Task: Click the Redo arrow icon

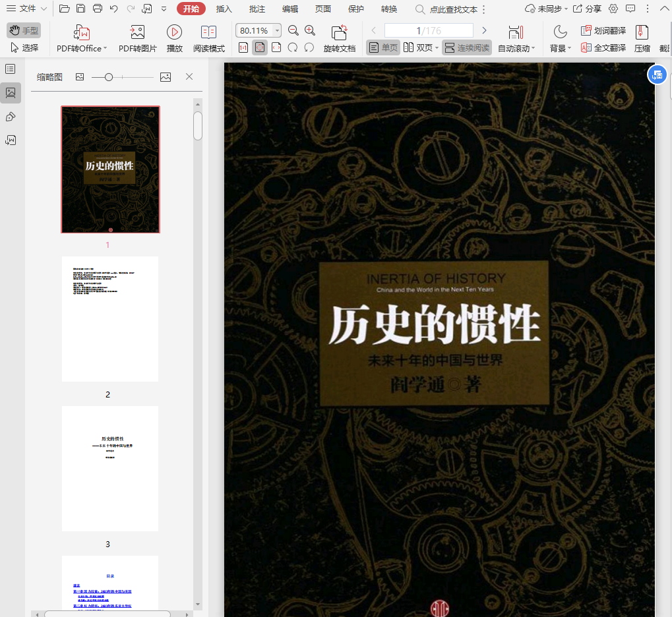Action: [131, 9]
